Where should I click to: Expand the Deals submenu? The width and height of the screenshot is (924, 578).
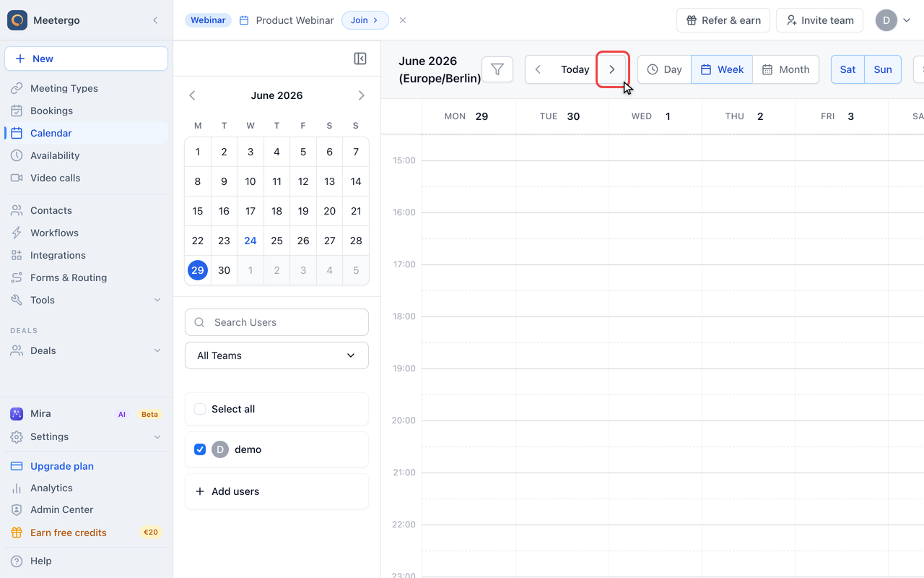pyautogui.click(x=86, y=350)
